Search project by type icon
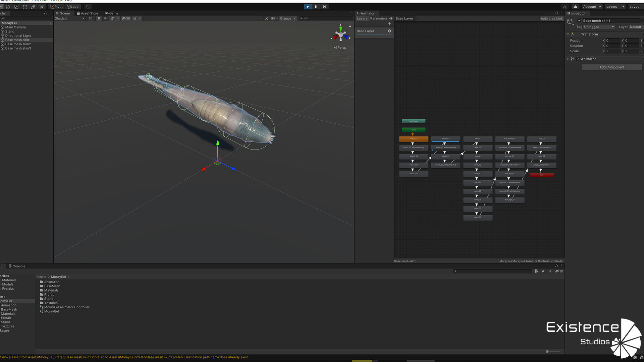The height and width of the screenshot is (362, 644). coord(536,271)
